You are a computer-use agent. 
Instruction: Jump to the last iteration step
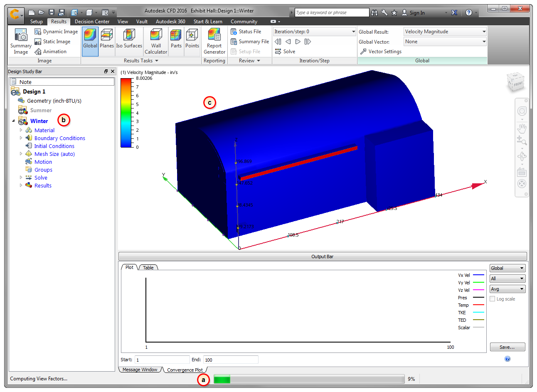point(308,42)
